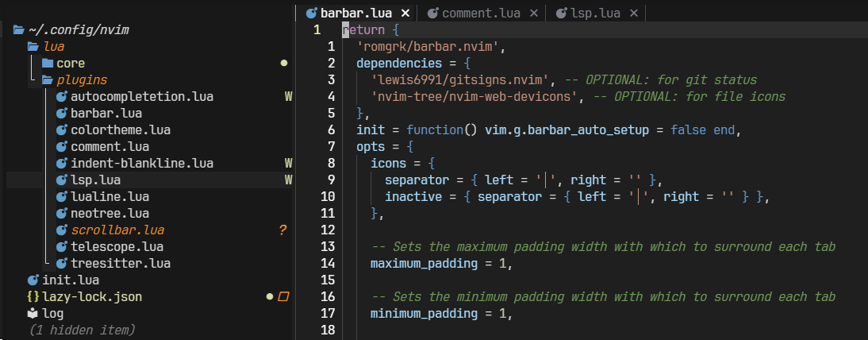
Task: Click the question mark status beside scrollbar.lua
Action: pos(282,230)
